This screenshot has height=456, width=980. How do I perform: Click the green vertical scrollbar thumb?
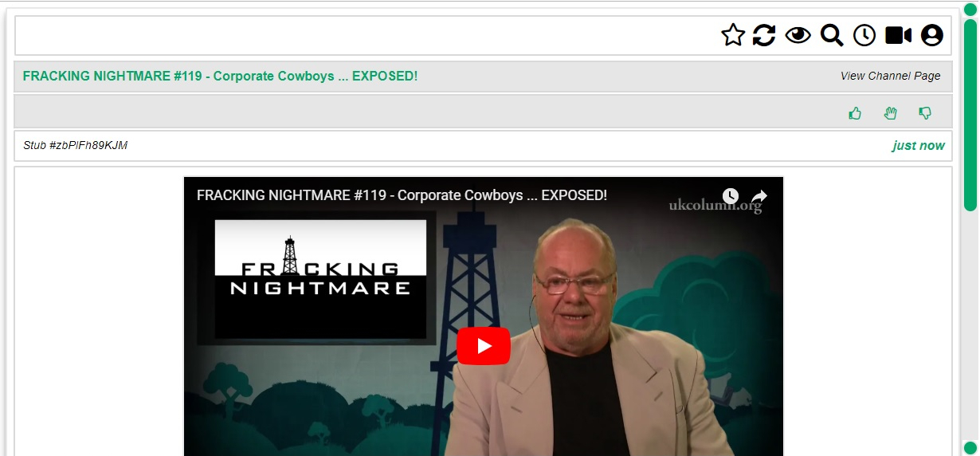[x=970, y=115]
